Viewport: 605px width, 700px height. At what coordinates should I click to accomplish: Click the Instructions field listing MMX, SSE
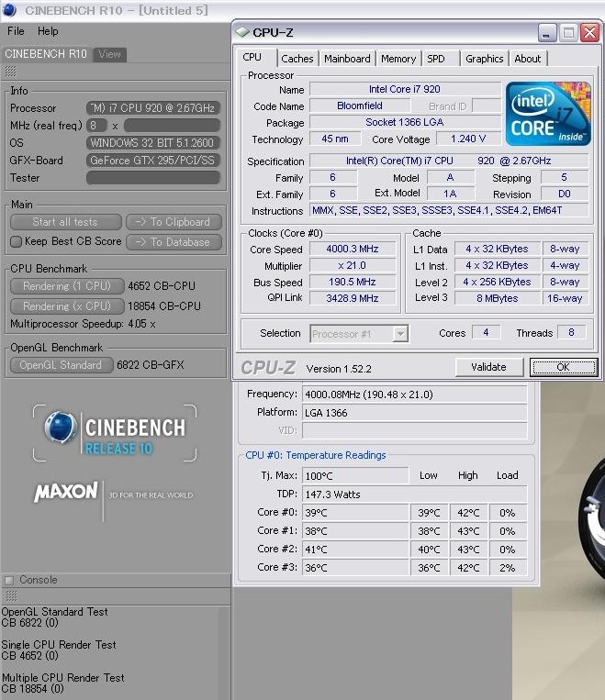point(449,210)
